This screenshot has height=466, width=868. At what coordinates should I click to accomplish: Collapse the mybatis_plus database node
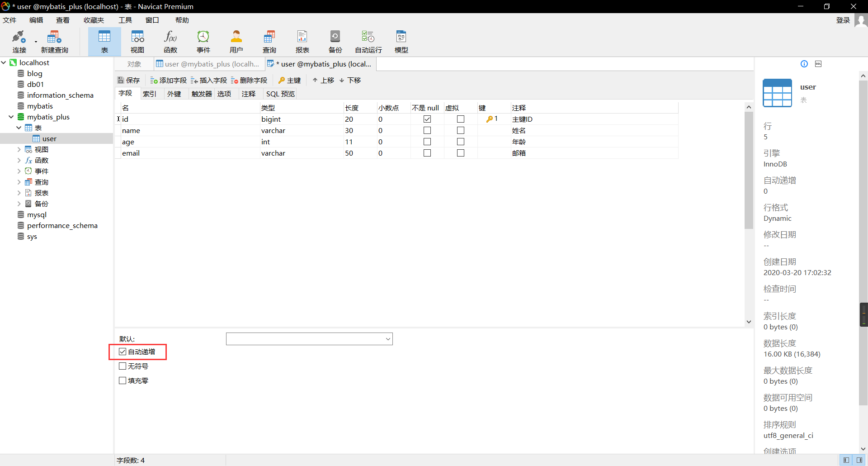(x=11, y=117)
